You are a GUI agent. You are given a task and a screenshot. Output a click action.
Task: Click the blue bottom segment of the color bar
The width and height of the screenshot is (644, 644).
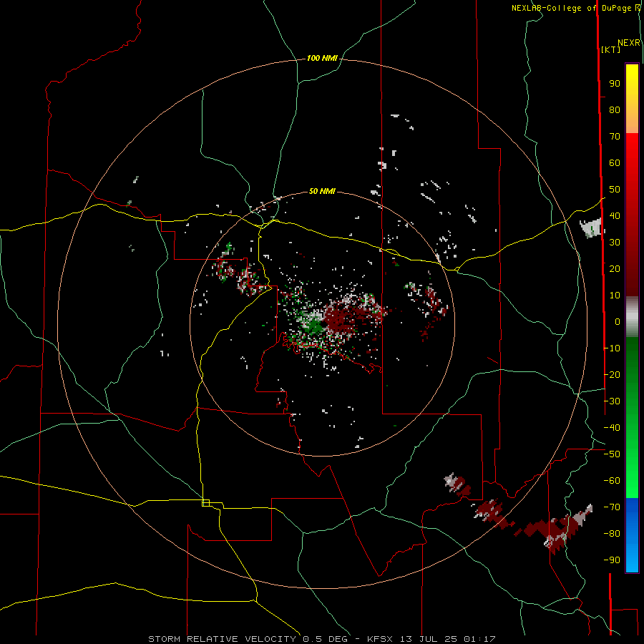click(x=632, y=535)
